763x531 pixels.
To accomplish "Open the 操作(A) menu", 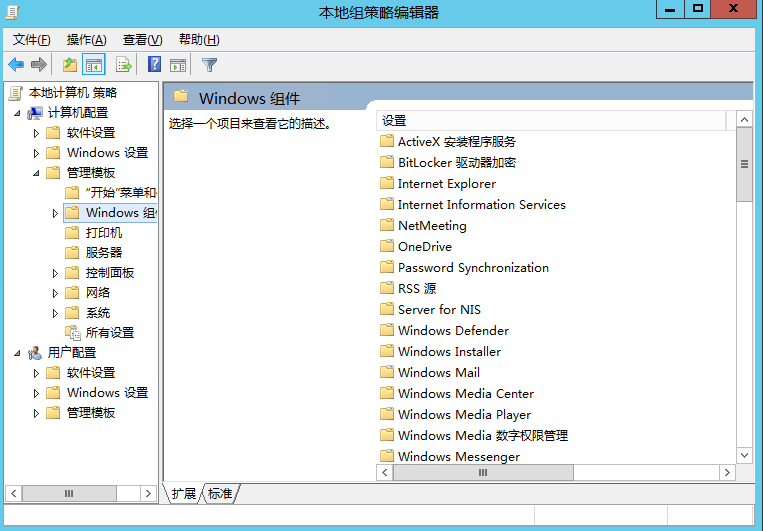I will click(x=87, y=40).
